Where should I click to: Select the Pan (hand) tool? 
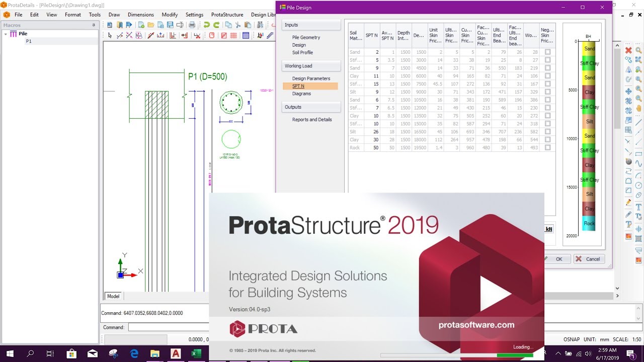(638, 108)
